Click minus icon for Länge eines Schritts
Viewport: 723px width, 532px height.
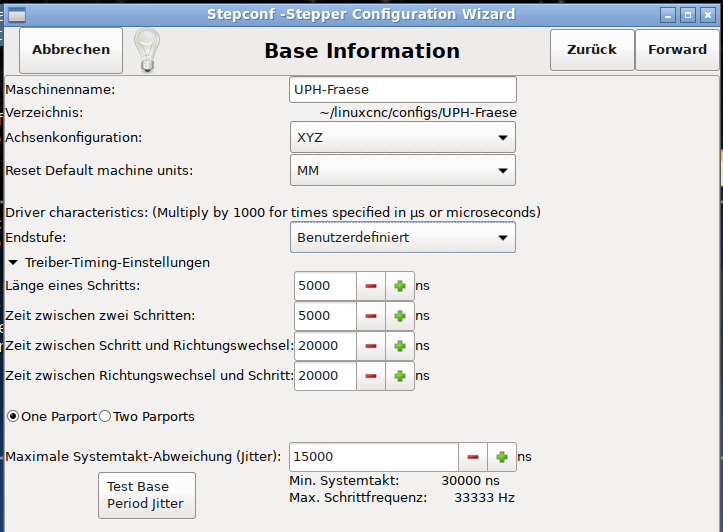coord(371,286)
